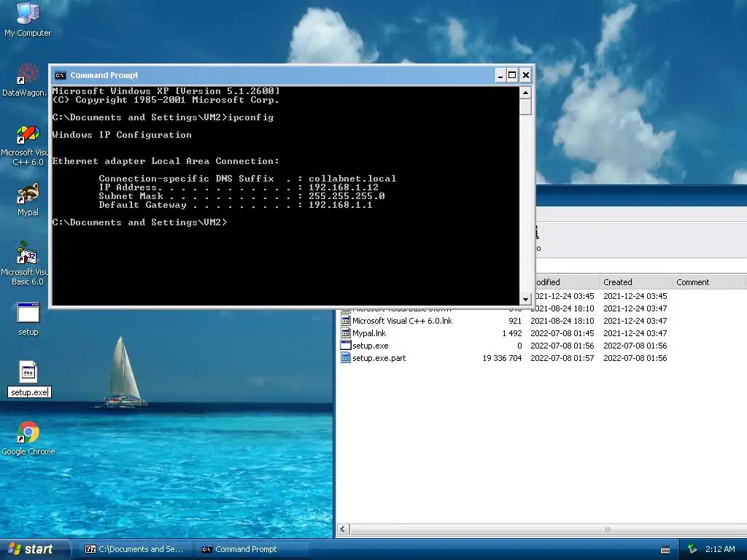Click size value 19 336 704

tap(502, 357)
